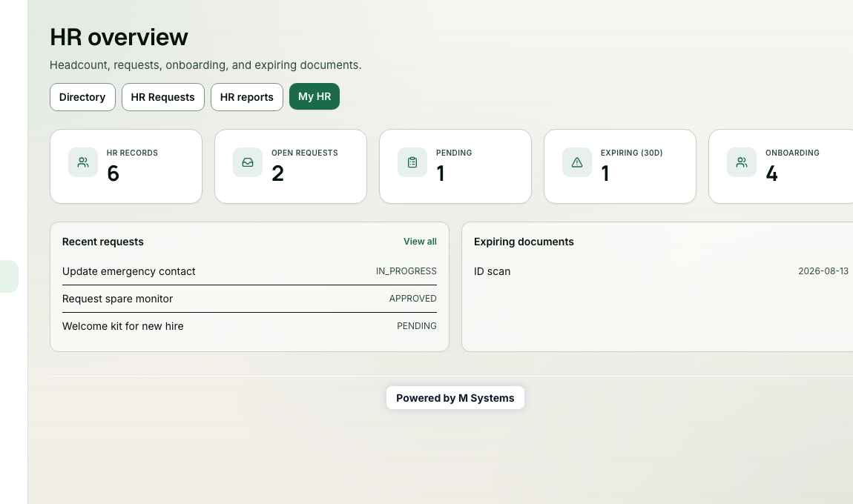This screenshot has height=504, width=853.
Task: Open the ID scan expiring document
Action: (x=661, y=271)
